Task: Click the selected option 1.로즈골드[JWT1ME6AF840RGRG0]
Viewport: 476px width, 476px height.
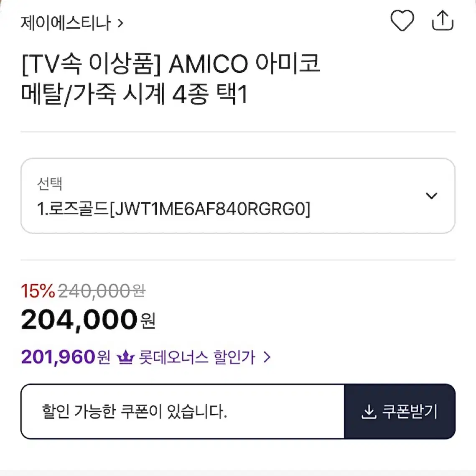Action: click(173, 209)
